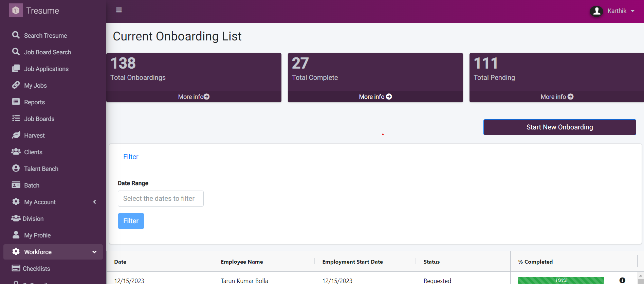Click the date range input field

pos(161,198)
